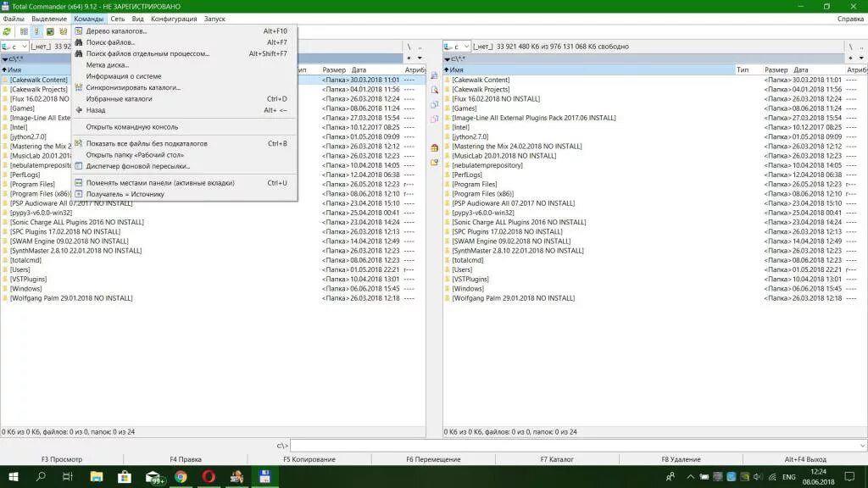Select Информация о системе menu entry
Screen dimensions: 868x488
point(184,75)
